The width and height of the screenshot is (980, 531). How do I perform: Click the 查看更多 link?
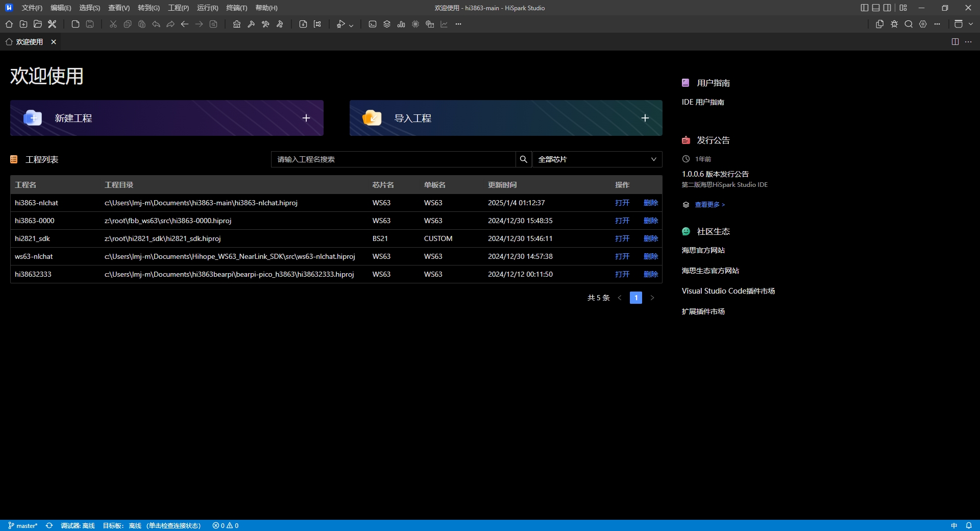point(709,205)
